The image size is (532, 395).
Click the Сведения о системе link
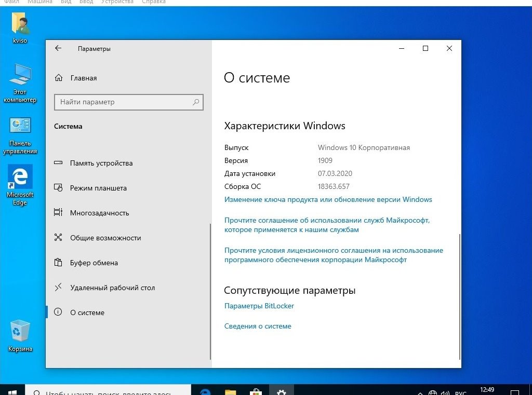258,326
